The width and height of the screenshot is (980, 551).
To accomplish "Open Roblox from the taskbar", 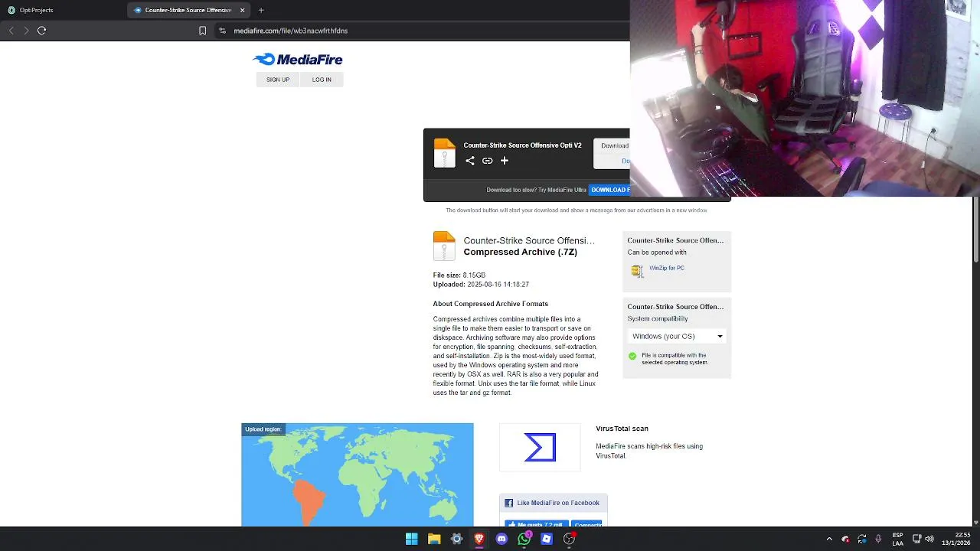I will 547,539.
